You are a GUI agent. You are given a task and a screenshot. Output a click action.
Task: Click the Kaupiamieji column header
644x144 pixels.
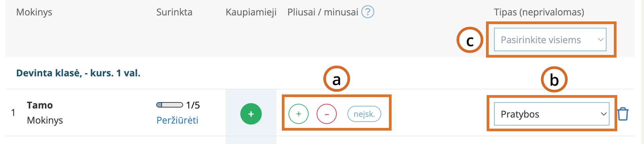(x=251, y=12)
